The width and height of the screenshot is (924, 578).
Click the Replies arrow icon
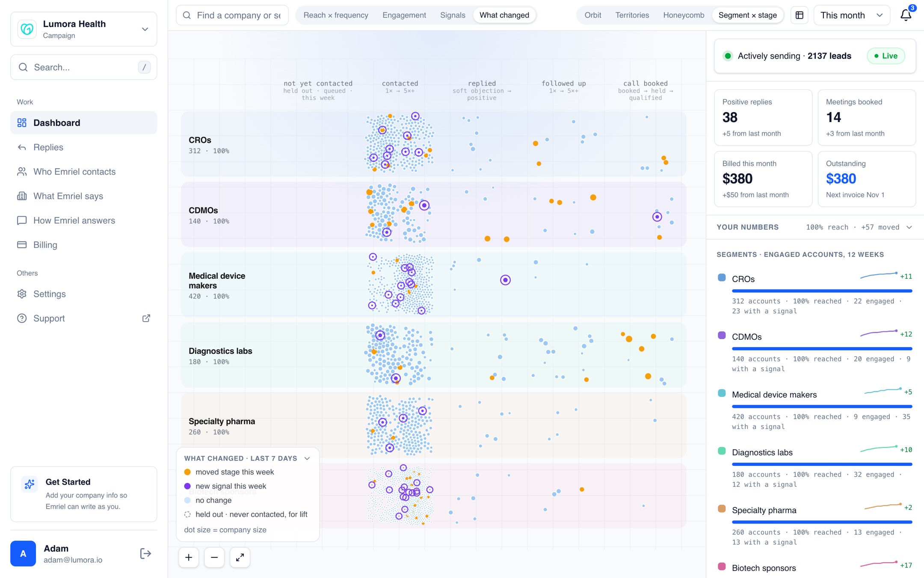pyautogui.click(x=22, y=147)
